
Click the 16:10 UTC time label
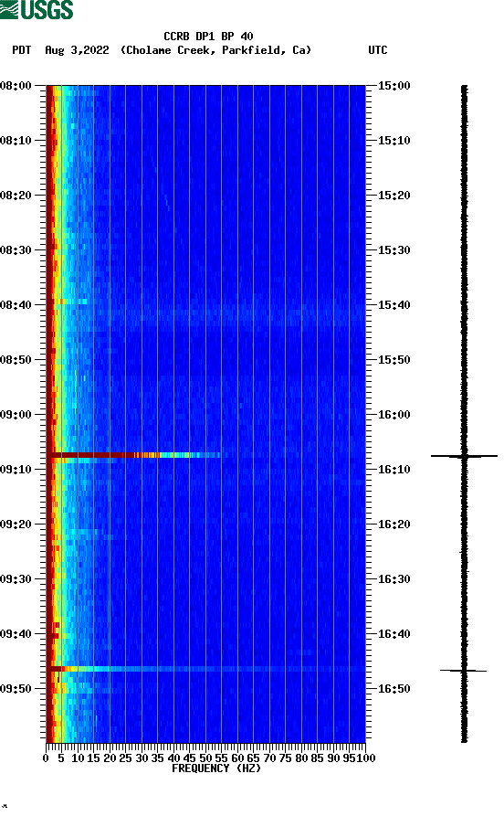click(x=394, y=470)
